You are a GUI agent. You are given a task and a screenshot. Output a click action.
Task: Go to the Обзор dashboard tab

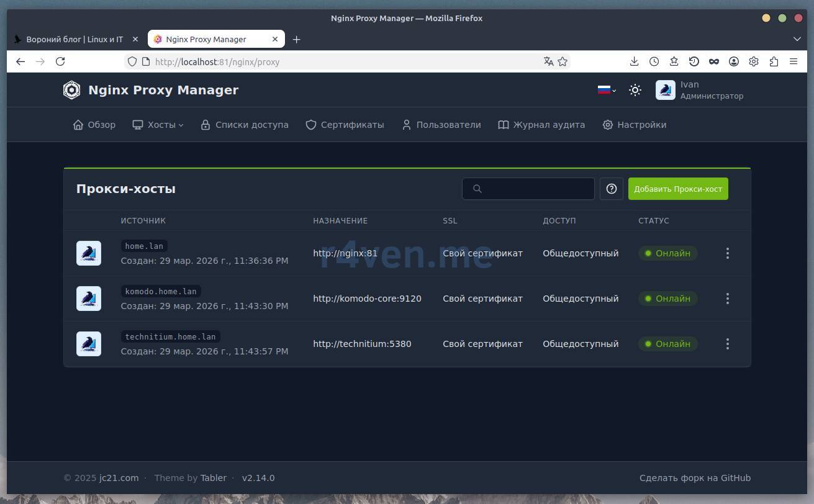point(94,125)
